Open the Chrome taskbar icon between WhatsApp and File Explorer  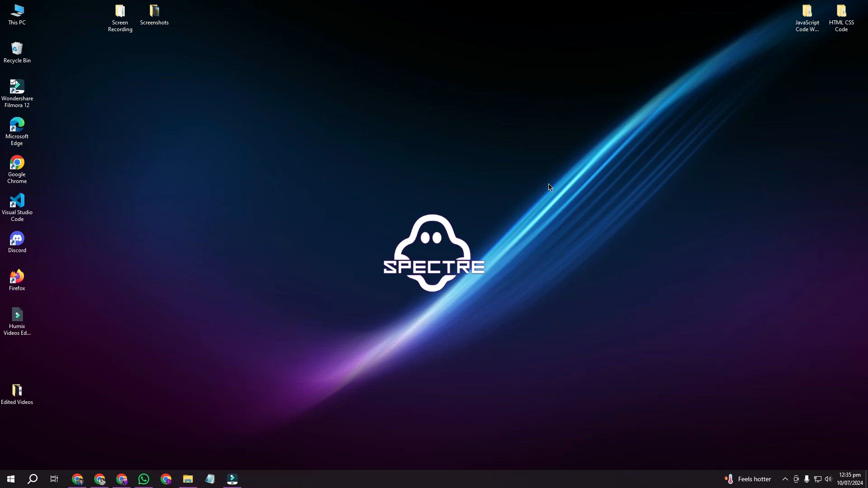tap(166, 479)
